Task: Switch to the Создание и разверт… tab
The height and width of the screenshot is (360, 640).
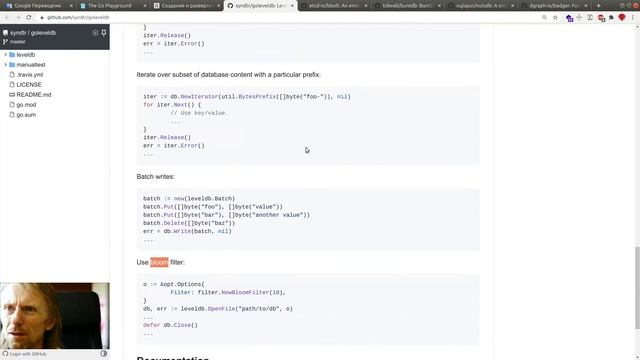Action: tap(186, 6)
